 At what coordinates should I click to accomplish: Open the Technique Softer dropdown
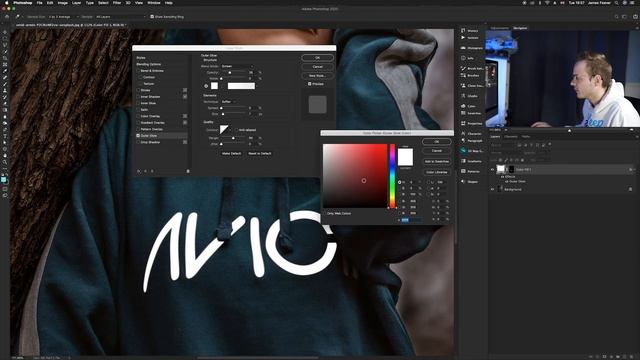point(229,102)
